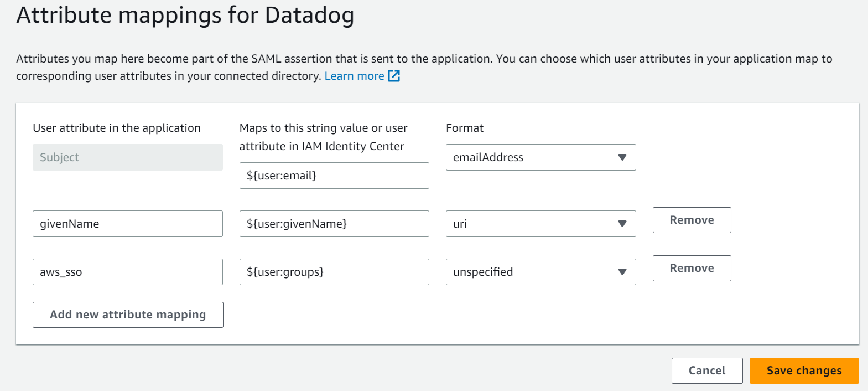Select the givenName application attribute field
The image size is (868, 391).
[x=127, y=224]
